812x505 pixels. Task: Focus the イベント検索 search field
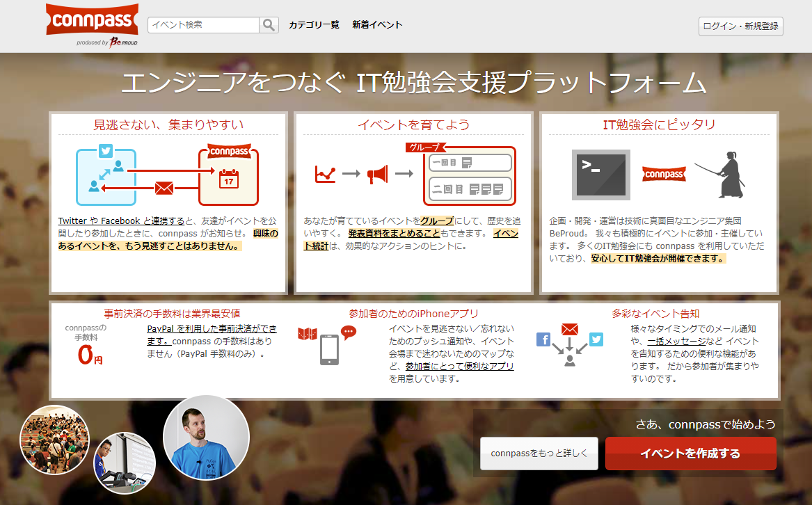(203, 25)
